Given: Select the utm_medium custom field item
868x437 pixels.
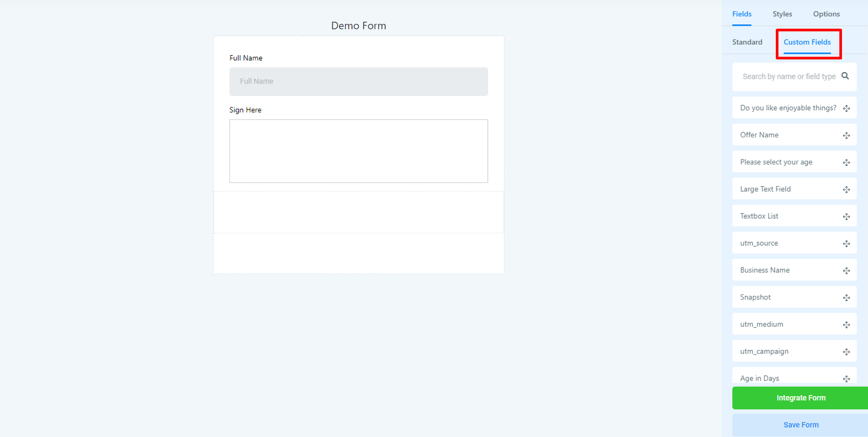Looking at the screenshot, I should coord(787,324).
